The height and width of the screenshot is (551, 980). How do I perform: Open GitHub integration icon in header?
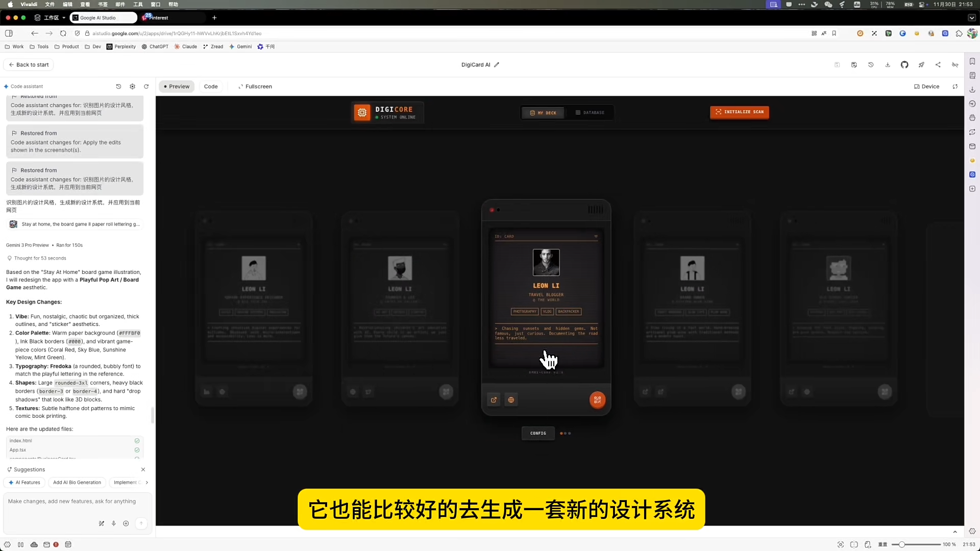pyautogui.click(x=904, y=65)
